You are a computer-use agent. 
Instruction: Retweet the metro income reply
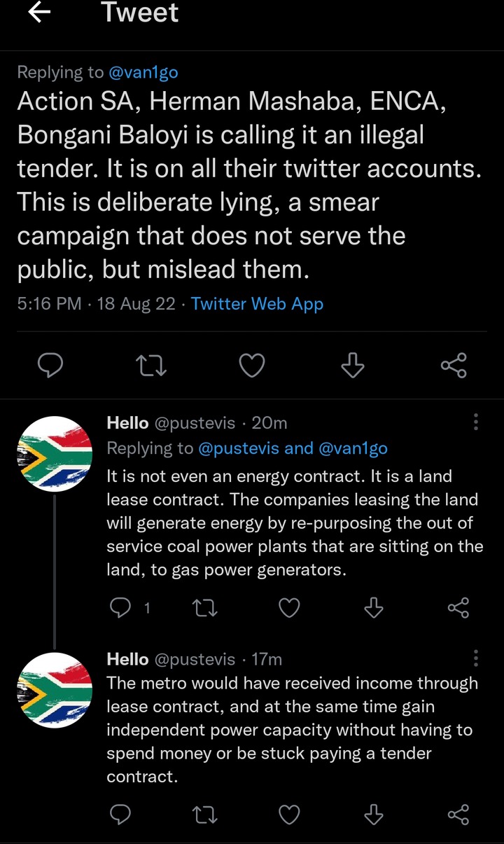point(205,815)
